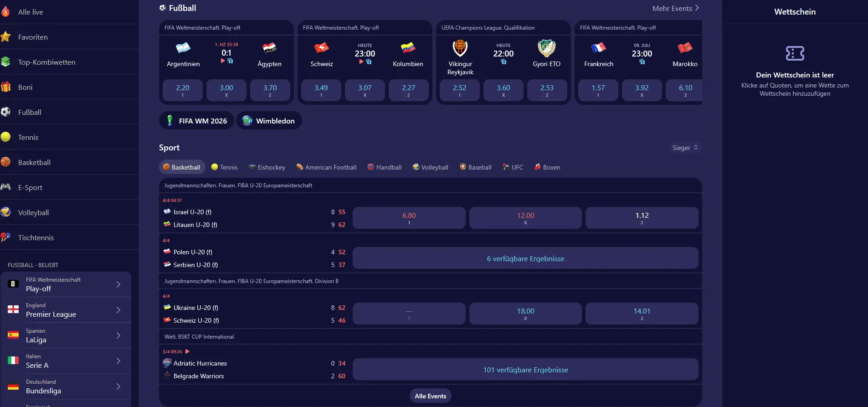Expand Deutschland Bundesliga entry
This screenshot has height=407, width=868.
point(66,386)
